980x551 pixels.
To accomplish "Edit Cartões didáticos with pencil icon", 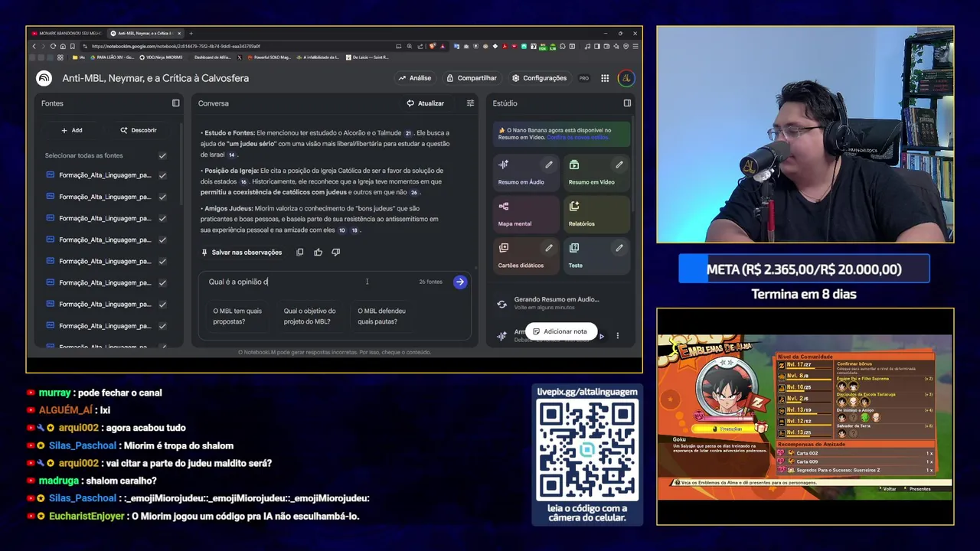I will [549, 248].
